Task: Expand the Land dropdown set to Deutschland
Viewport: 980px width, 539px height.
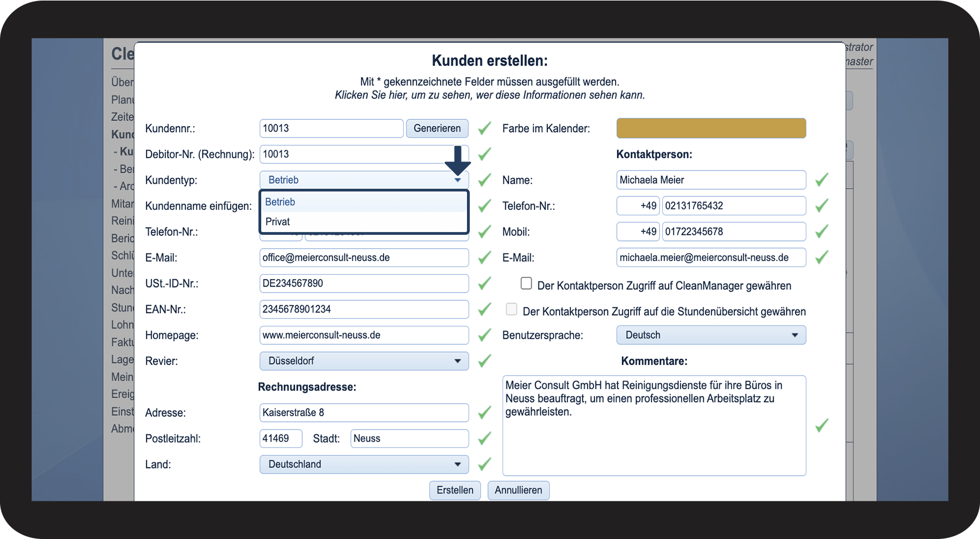Action: click(x=364, y=464)
